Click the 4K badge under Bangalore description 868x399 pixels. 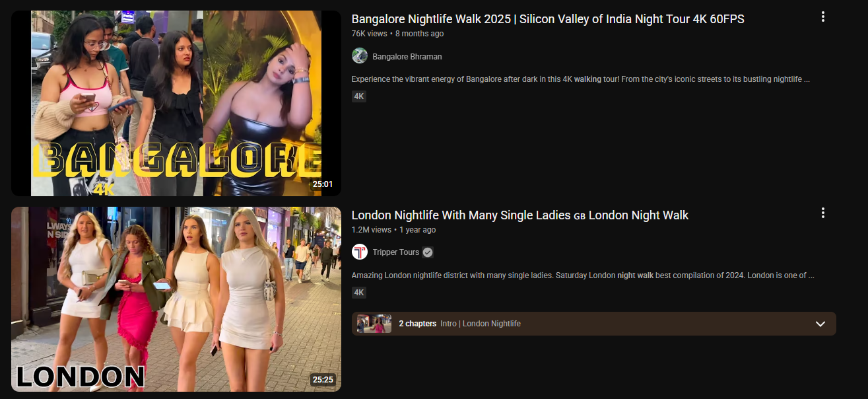(358, 96)
